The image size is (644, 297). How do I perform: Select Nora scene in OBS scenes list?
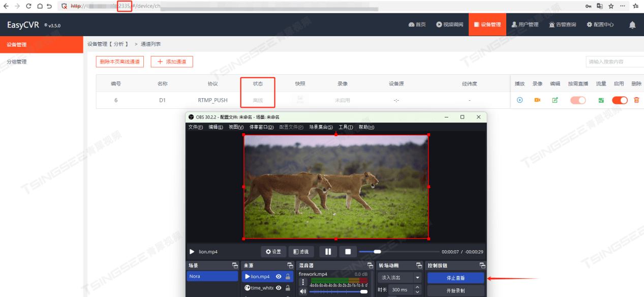[212, 276]
